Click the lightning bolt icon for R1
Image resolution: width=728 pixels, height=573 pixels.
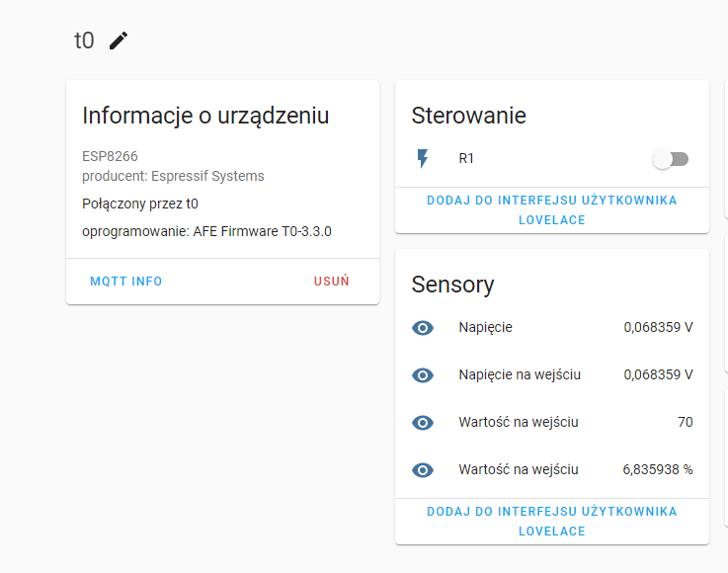click(x=423, y=158)
